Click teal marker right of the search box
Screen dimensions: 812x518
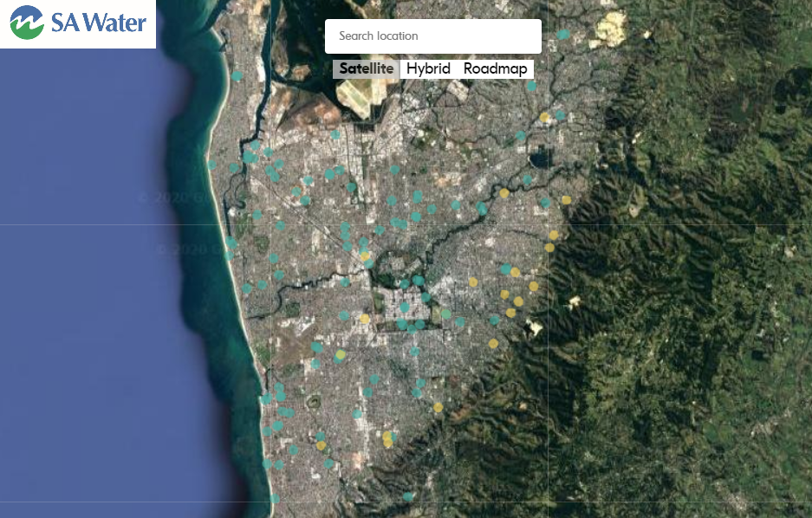(x=563, y=35)
